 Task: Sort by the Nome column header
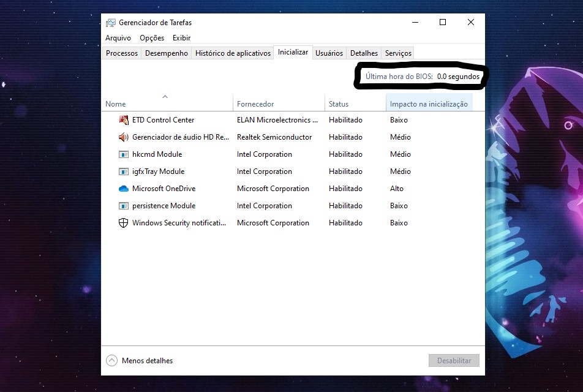[167, 104]
